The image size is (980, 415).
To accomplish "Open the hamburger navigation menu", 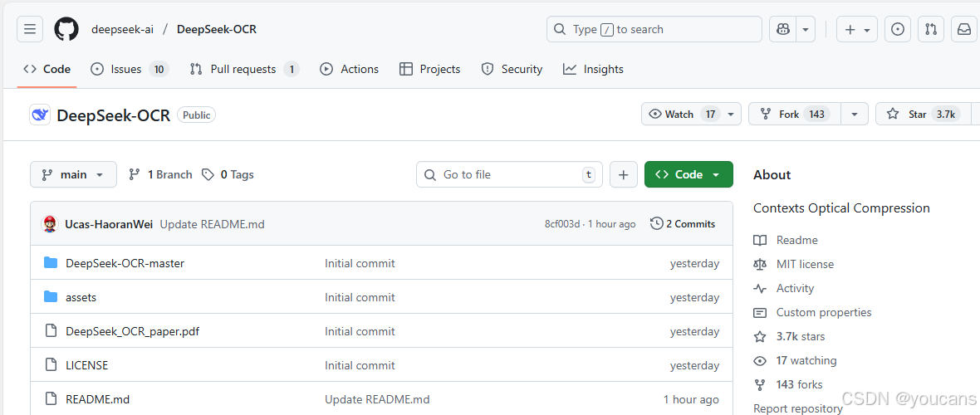I will (x=30, y=29).
